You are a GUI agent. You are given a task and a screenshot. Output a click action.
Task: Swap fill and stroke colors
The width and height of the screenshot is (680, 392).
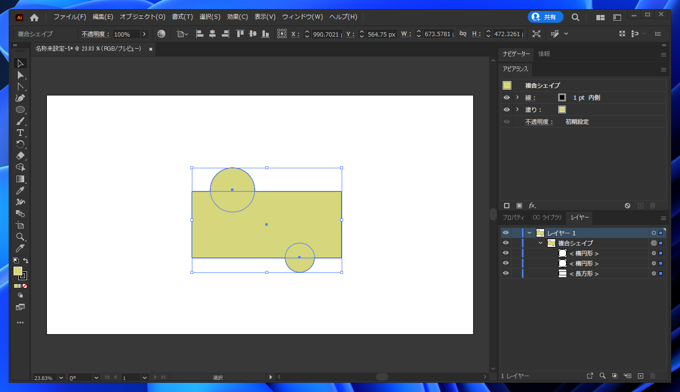click(26, 261)
